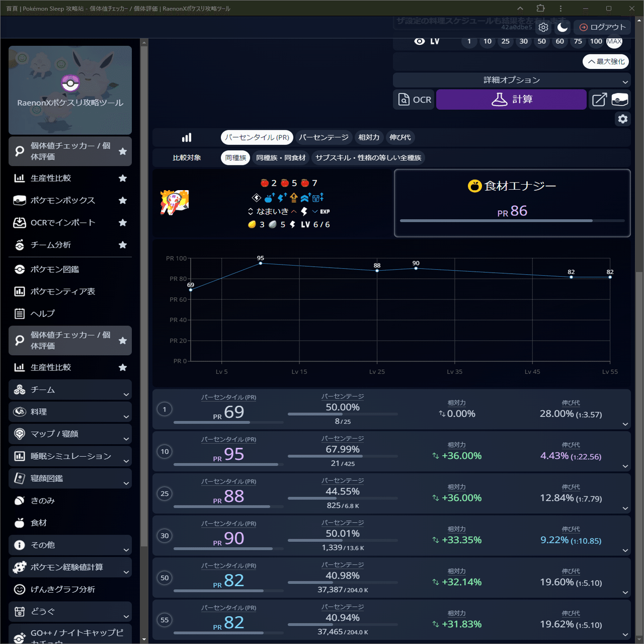
Task: Click the site logo banner image
Action: click(x=70, y=90)
